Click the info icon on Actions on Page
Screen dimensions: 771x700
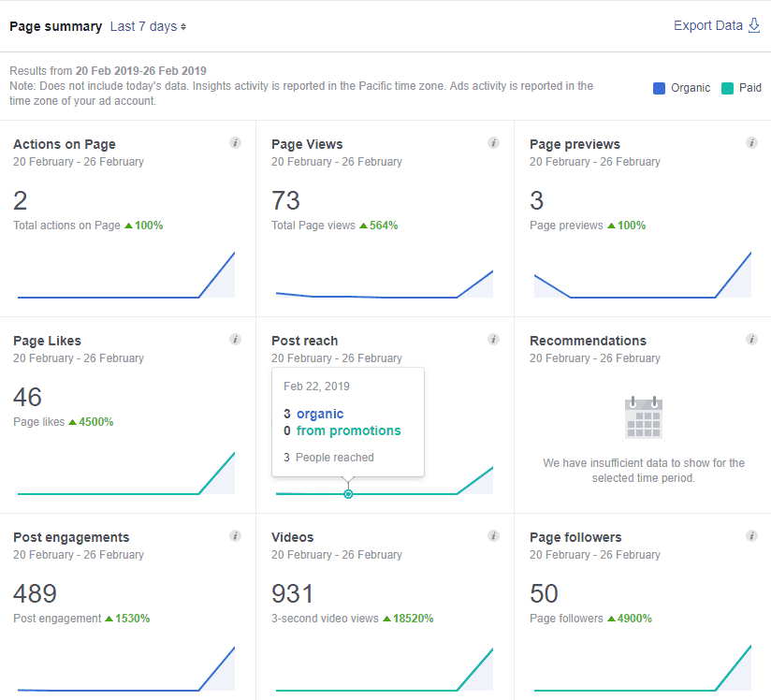pyautogui.click(x=235, y=143)
